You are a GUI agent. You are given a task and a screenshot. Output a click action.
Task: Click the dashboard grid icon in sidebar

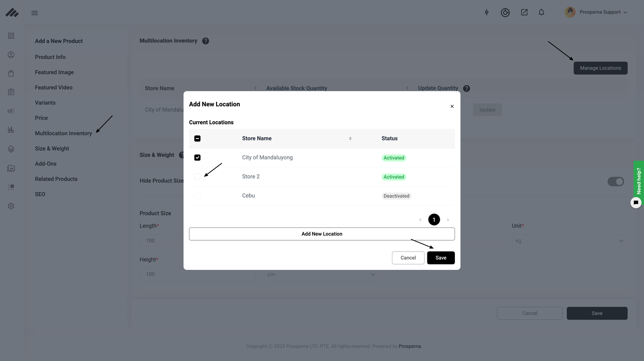[11, 36]
